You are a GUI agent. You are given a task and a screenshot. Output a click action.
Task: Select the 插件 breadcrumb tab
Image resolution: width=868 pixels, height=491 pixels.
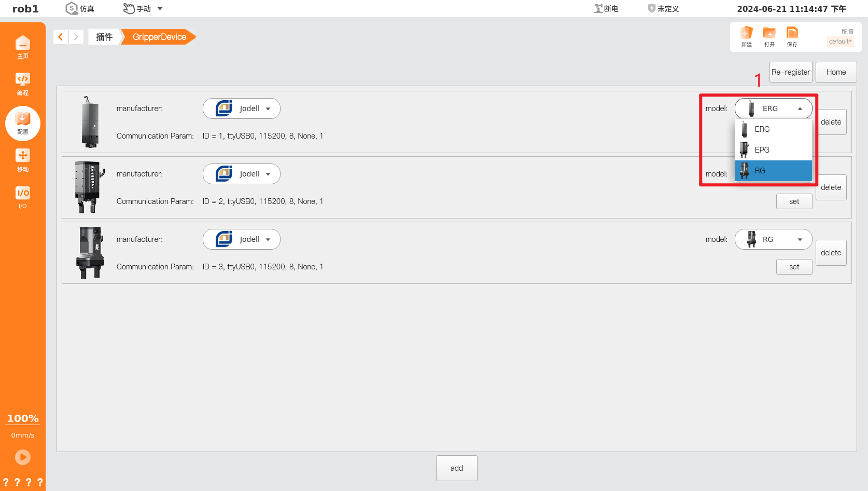104,36
